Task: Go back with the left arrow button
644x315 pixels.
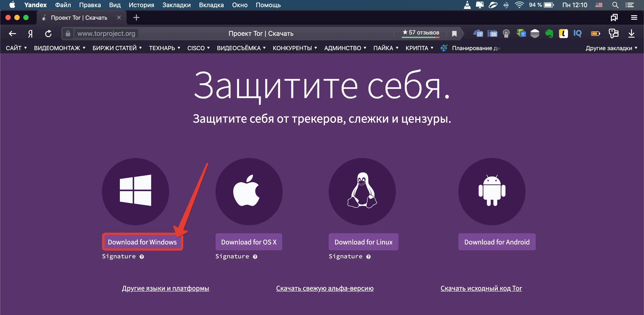Action: click(12, 34)
